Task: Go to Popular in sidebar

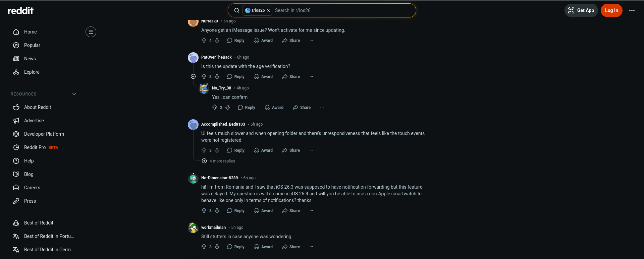Action: (x=32, y=45)
